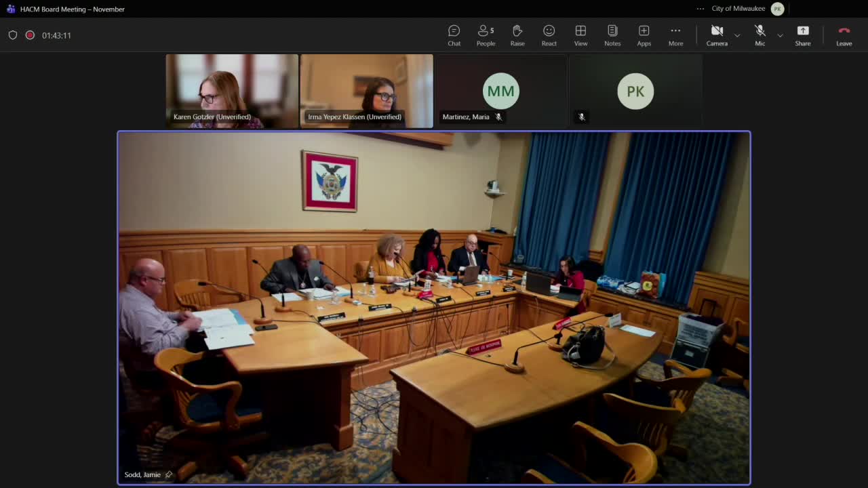Open the Apps panel
Image resolution: width=868 pixels, height=488 pixels.
pyautogui.click(x=644, y=35)
